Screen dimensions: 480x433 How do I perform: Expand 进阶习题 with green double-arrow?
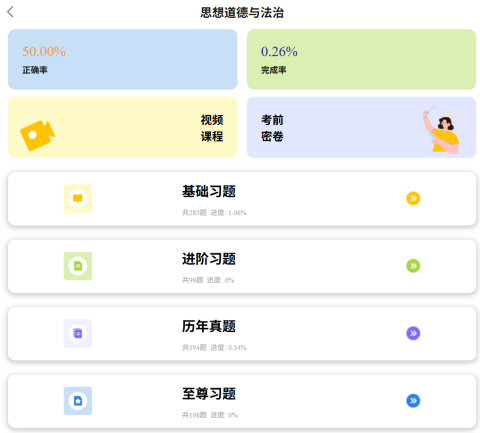click(413, 266)
